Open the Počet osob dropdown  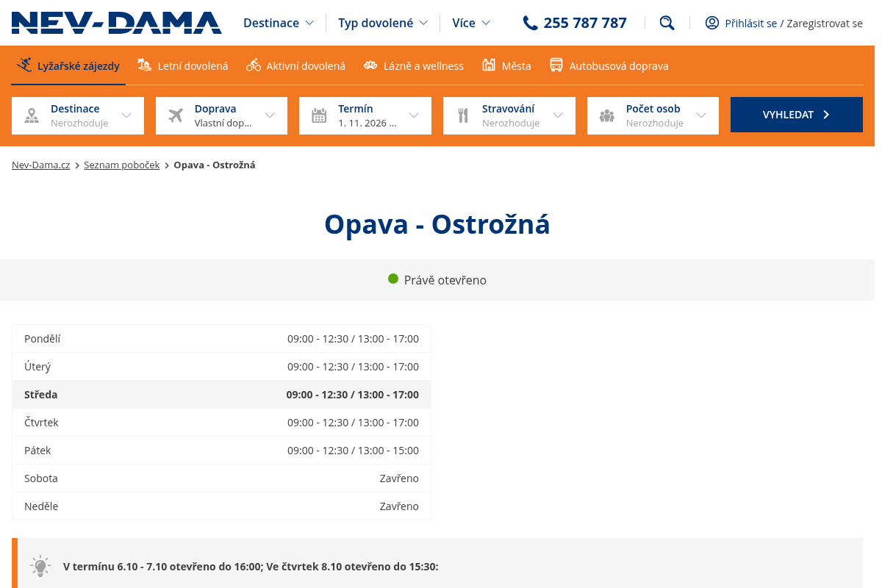click(x=653, y=115)
